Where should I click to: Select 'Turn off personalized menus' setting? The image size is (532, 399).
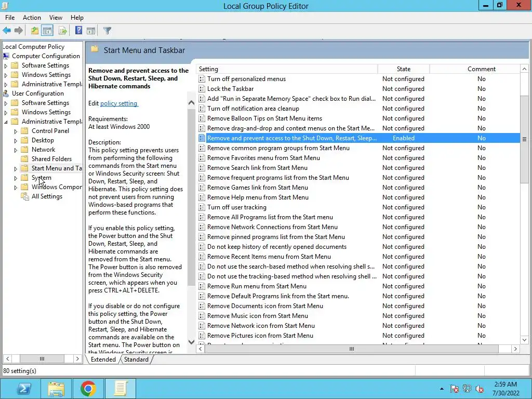pyautogui.click(x=246, y=79)
